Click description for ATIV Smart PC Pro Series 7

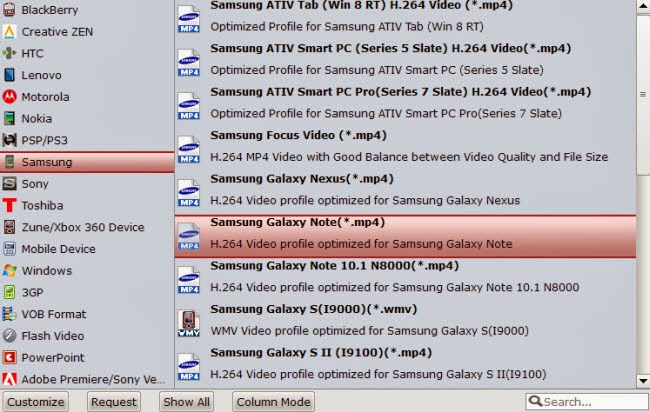point(386,114)
